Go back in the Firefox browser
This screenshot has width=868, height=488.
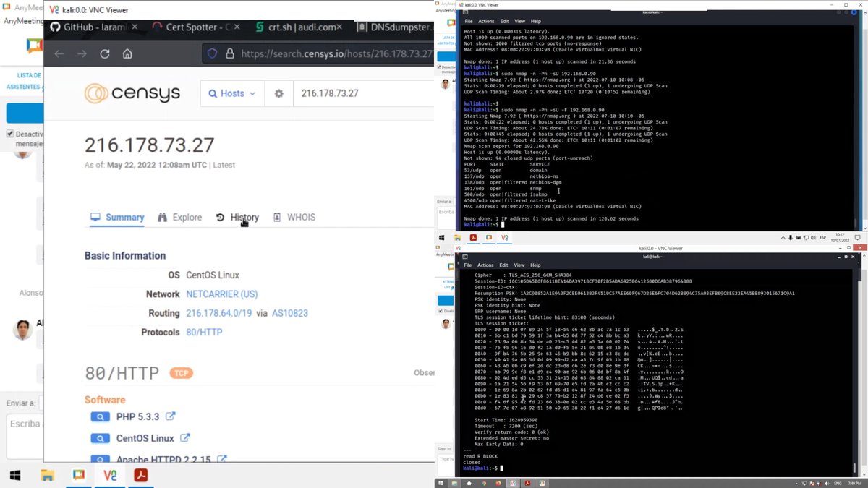pos(59,54)
